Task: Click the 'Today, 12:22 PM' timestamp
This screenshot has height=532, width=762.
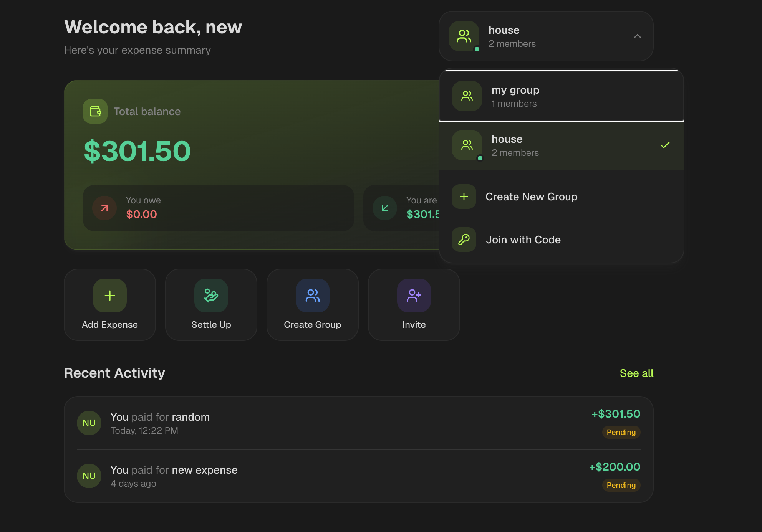Action: [144, 431]
